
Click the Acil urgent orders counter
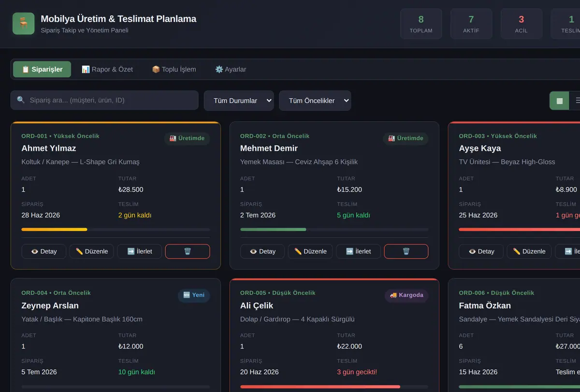point(521,24)
